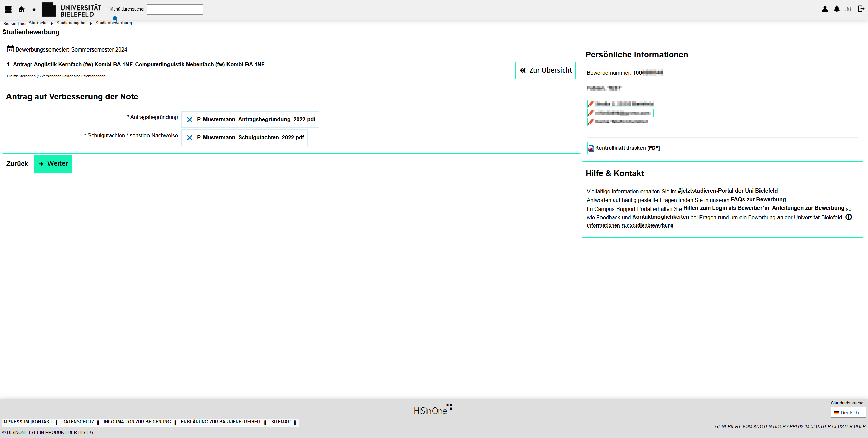Click the Hilfe & Kontakt heading
Screen dimensions: 868x438
615,173
